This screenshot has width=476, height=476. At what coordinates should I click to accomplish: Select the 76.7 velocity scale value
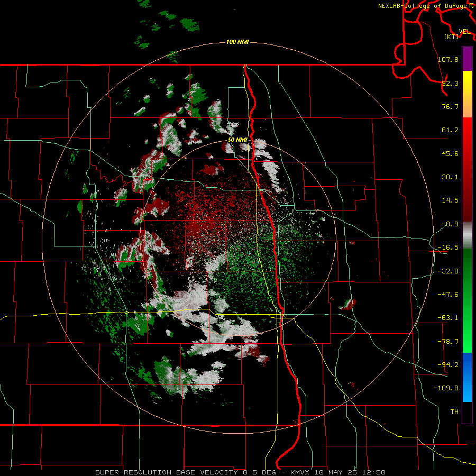(450, 106)
